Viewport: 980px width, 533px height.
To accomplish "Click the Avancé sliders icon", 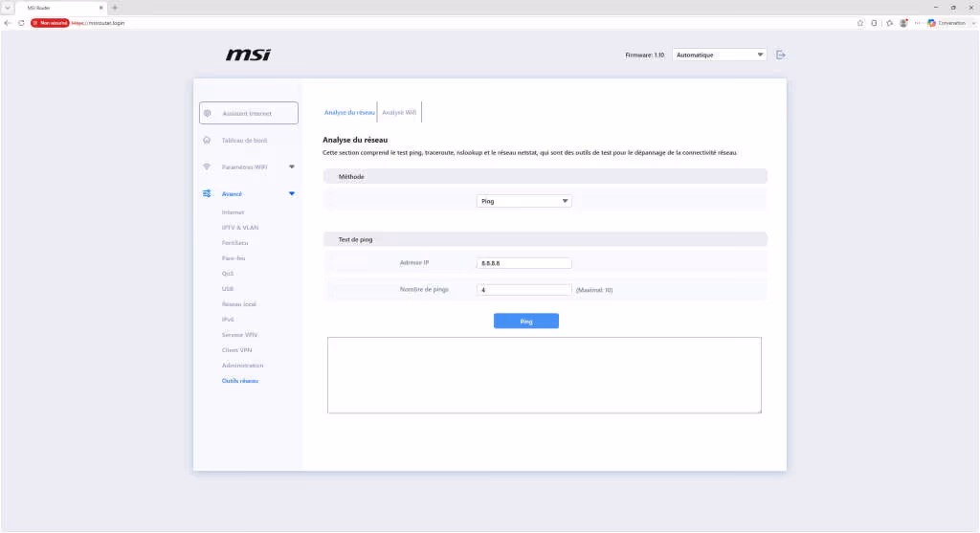I will [x=207, y=193].
